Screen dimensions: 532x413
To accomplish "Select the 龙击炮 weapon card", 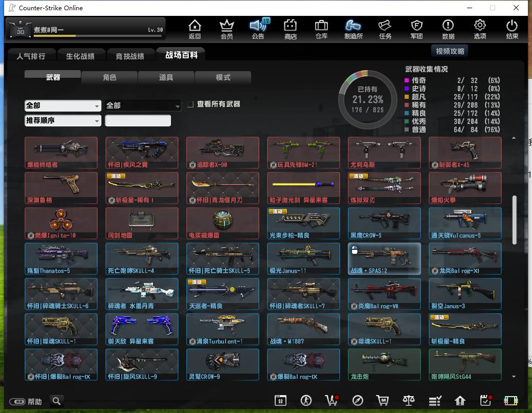I will point(384,364).
